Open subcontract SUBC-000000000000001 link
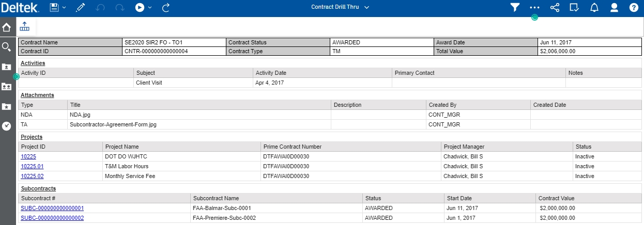The height and width of the screenshot is (225, 644). click(52, 208)
